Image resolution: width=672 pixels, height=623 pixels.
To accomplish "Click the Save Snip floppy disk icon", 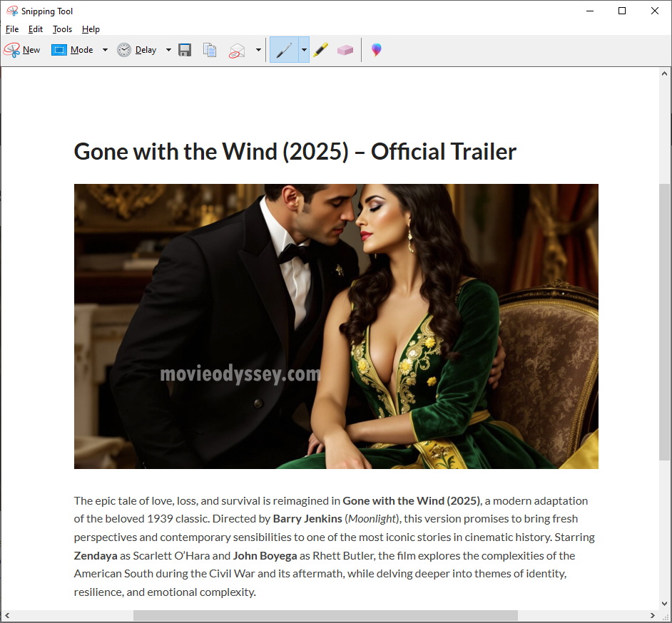I will pos(185,50).
